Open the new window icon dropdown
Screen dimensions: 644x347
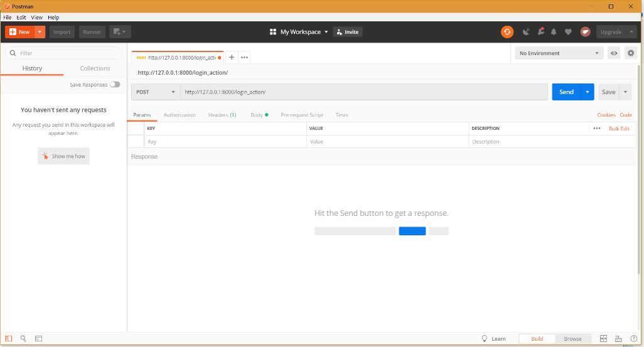tap(120, 31)
